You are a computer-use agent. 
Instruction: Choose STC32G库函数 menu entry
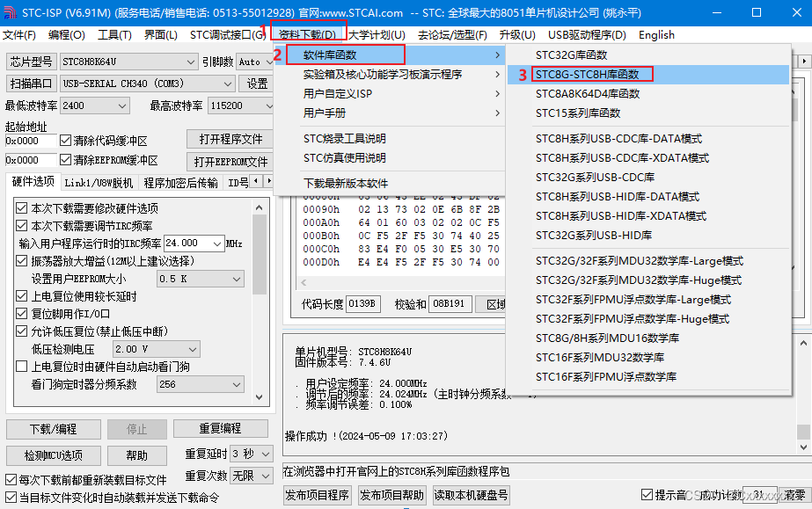(x=648, y=55)
